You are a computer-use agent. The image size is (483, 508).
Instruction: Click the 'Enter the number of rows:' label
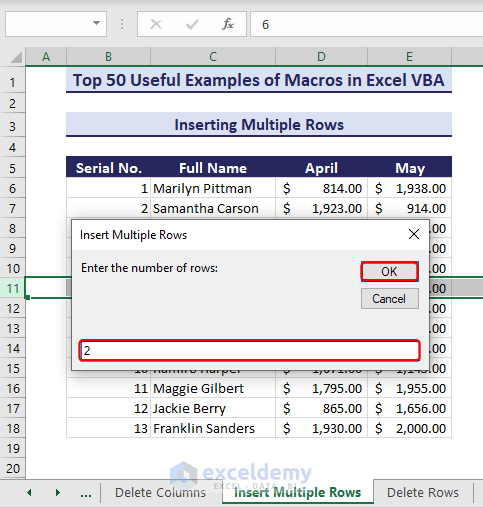pos(149,268)
